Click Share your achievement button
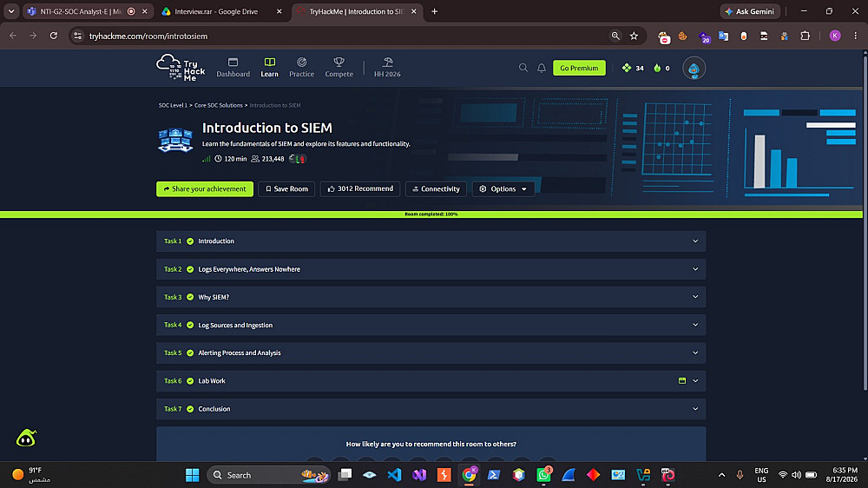868x488 pixels. click(x=205, y=189)
